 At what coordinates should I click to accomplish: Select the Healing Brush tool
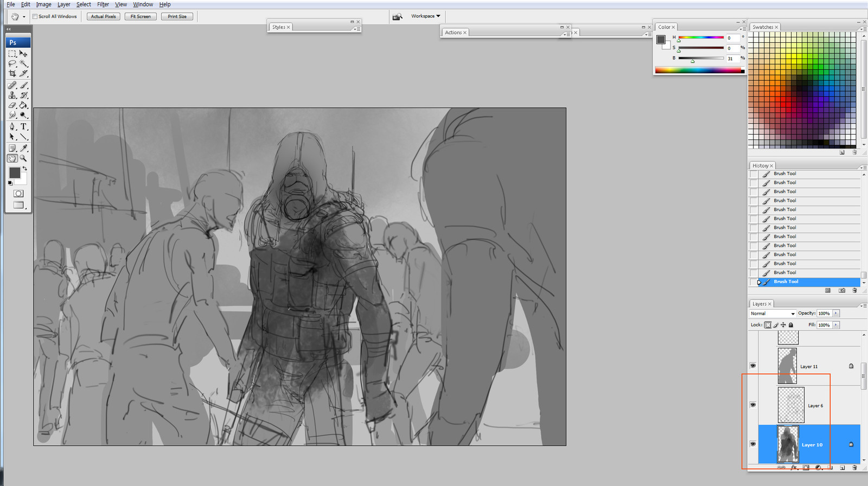(x=12, y=85)
